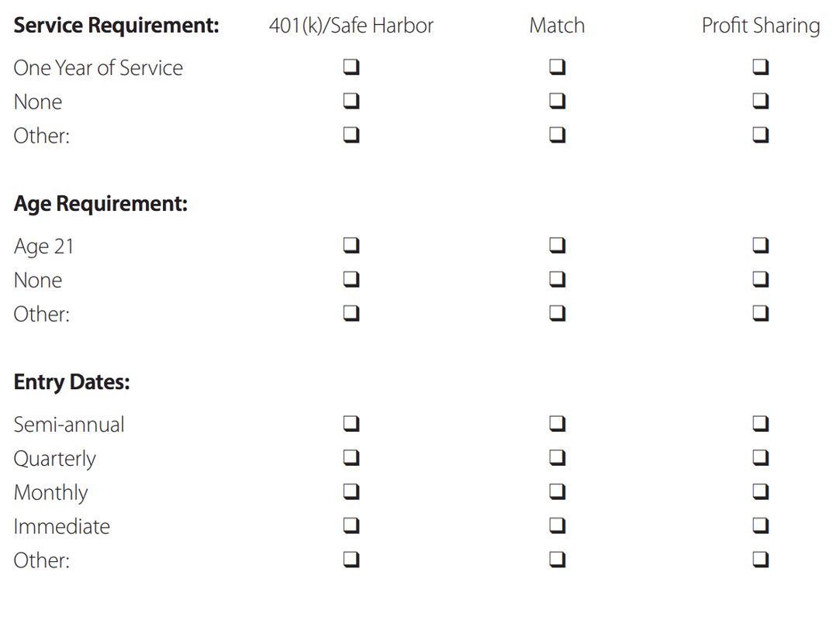Check One Year of Service under Match
Image resolution: width=840 pixels, height=620 pixels.
coord(557,67)
